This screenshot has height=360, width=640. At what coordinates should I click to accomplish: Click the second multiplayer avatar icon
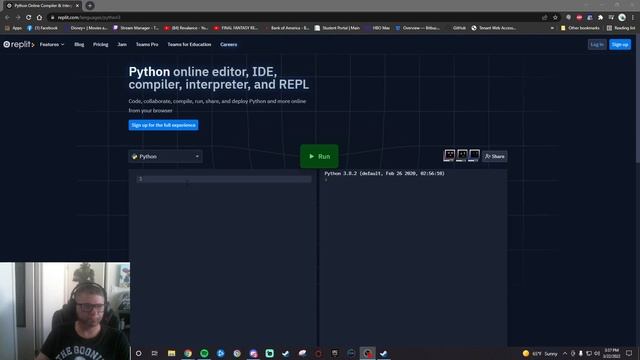pyautogui.click(x=462, y=155)
